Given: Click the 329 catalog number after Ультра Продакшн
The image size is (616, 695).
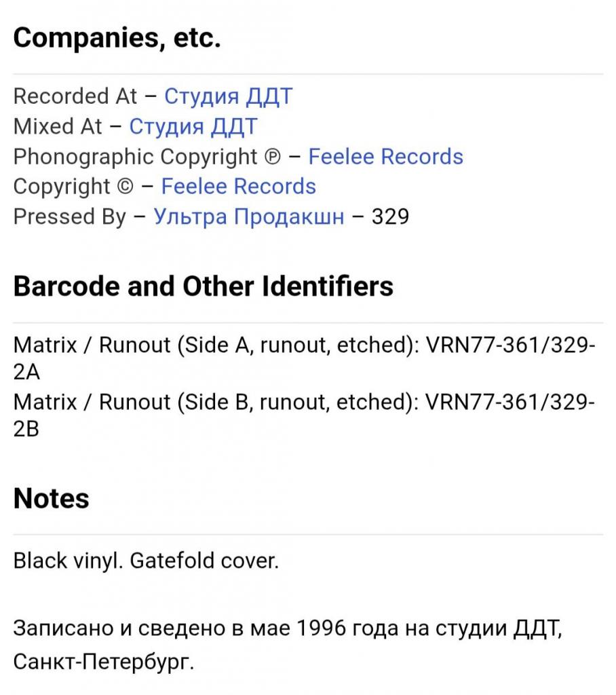Looking at the screenshot, I should click(390, 217).
